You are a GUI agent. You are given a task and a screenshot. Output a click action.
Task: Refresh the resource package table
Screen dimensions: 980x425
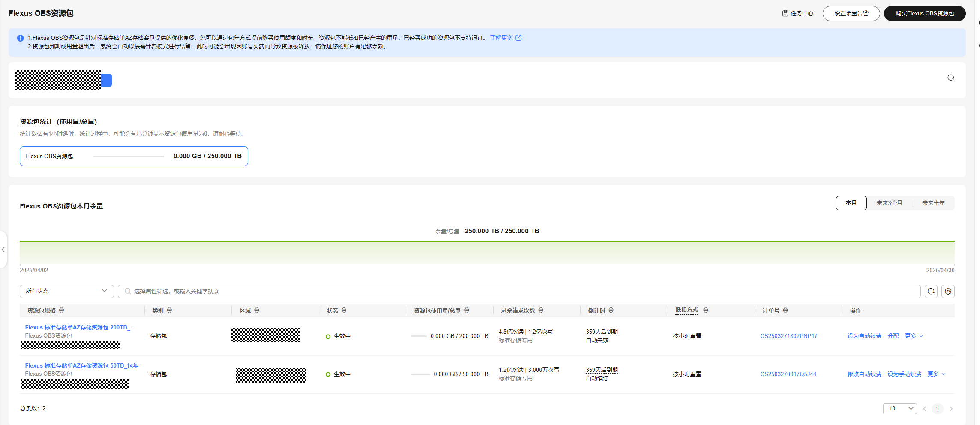tap(931, 291)
